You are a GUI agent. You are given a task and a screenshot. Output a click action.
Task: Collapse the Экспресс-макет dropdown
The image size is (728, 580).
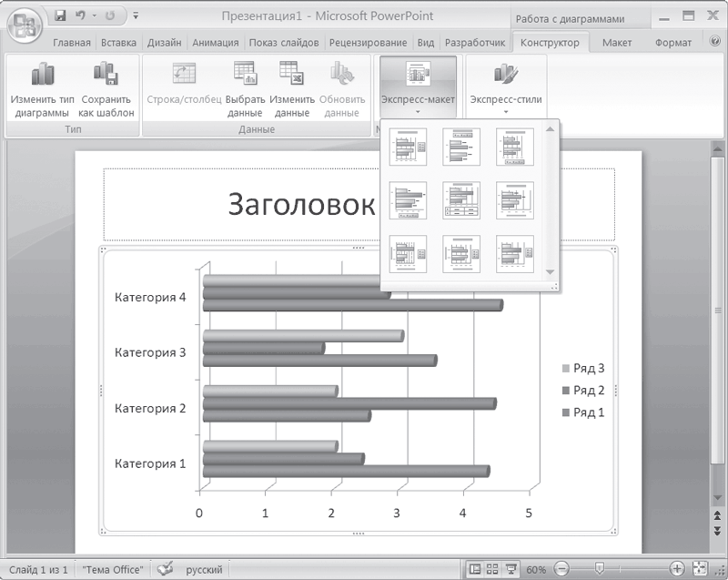(x=418, y=90)
